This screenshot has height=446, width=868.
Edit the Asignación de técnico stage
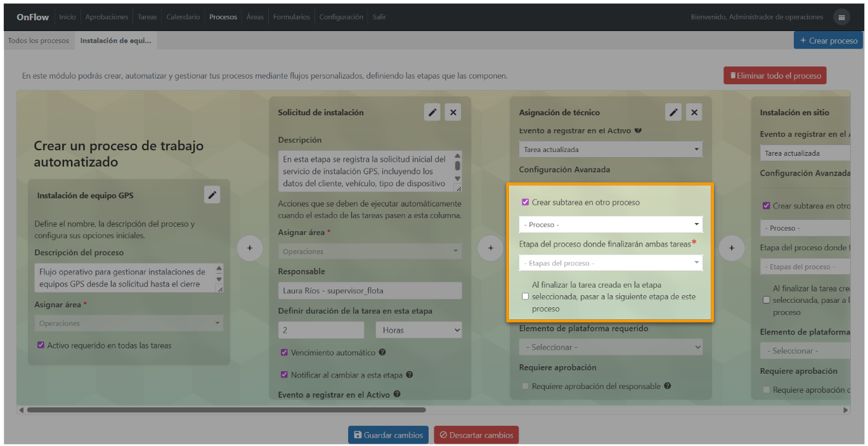click(673, 112)
